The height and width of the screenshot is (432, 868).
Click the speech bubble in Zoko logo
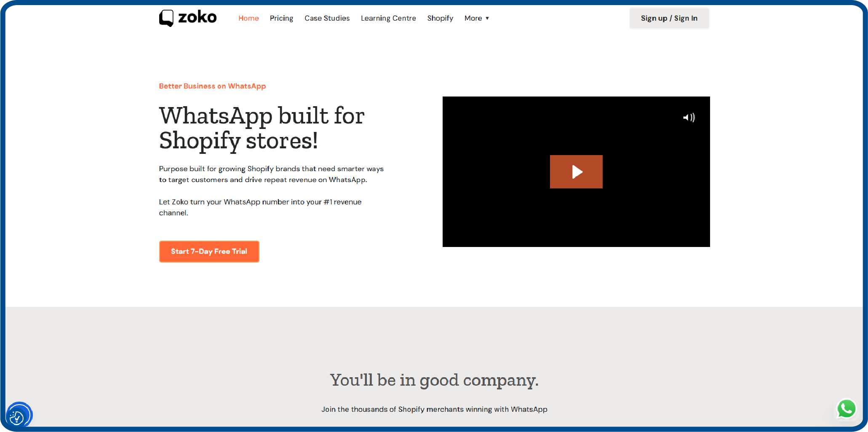(167, 18)
